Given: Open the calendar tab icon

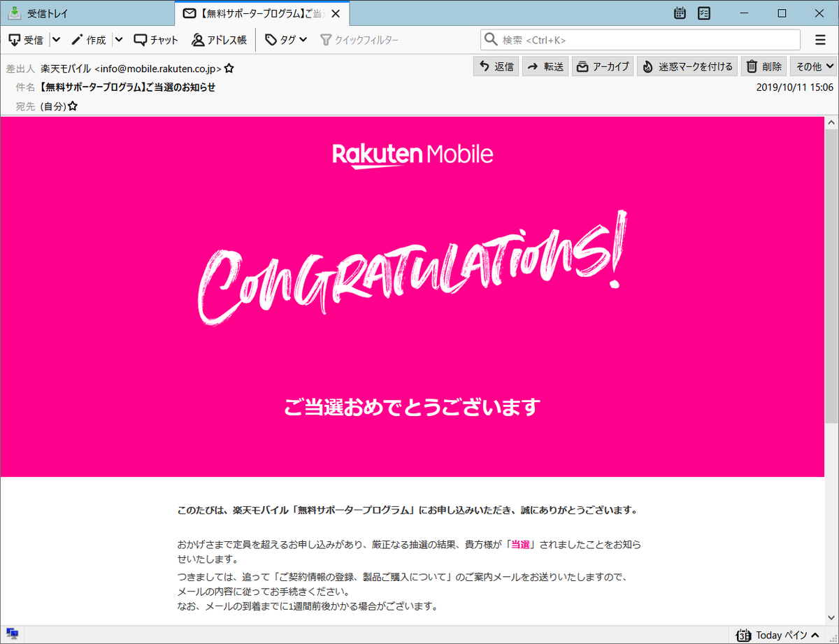Looking at the screenshot, I should pyautogui.click(x=680, y=13).
